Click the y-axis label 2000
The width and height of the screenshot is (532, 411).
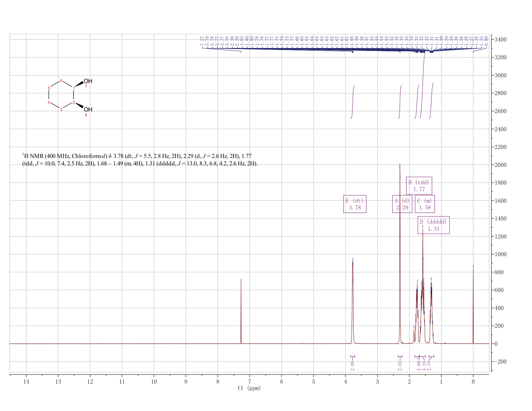tap(500, 165)
